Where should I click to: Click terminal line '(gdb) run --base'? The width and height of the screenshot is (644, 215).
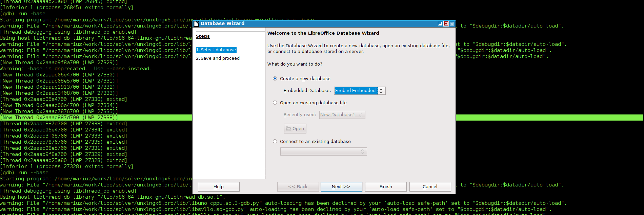(x=24, y=173)
